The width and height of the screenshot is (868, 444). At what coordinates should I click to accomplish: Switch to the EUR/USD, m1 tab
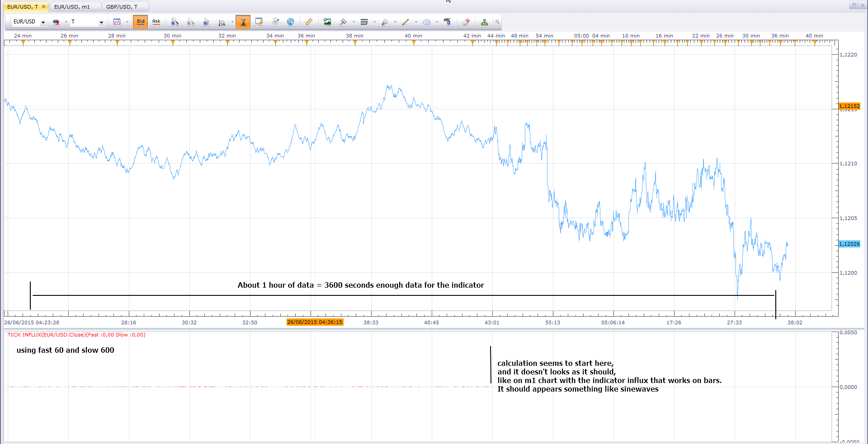pyautogui.click(x=72, y=7)
